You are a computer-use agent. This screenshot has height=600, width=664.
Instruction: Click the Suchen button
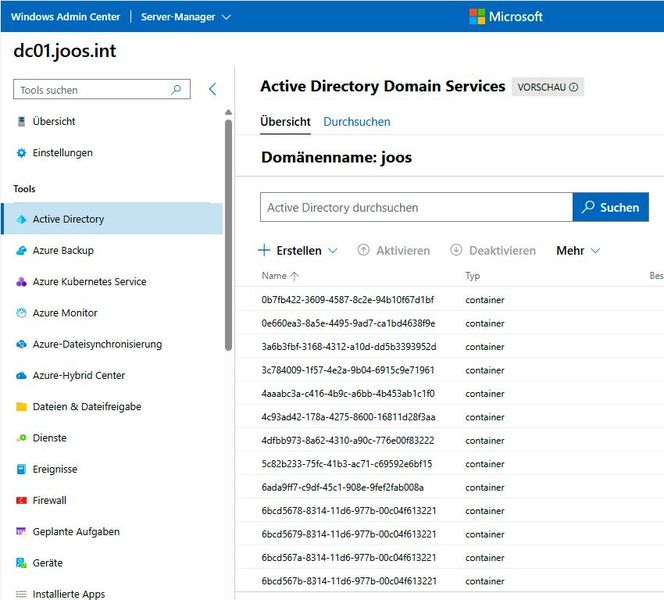[x=610, y=207]
